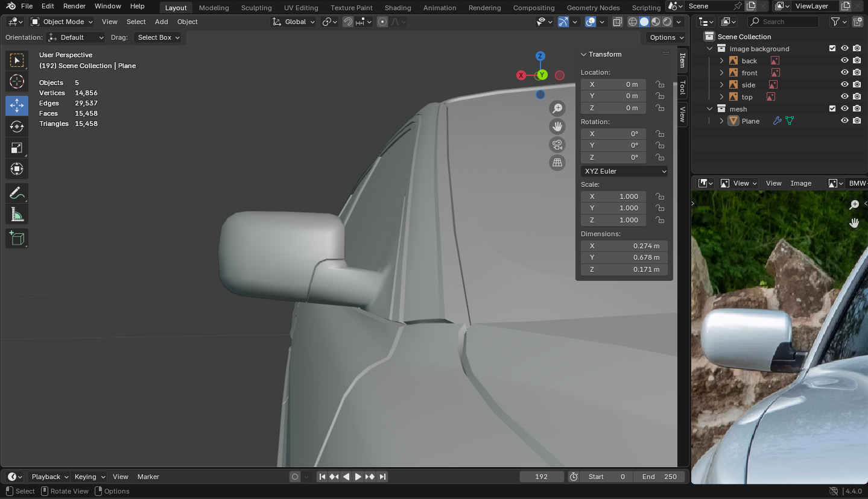Toggle viewport visibility of 'front'
Image resolution: width=868 pixels, height=499 pixels.
click(844, 73)
